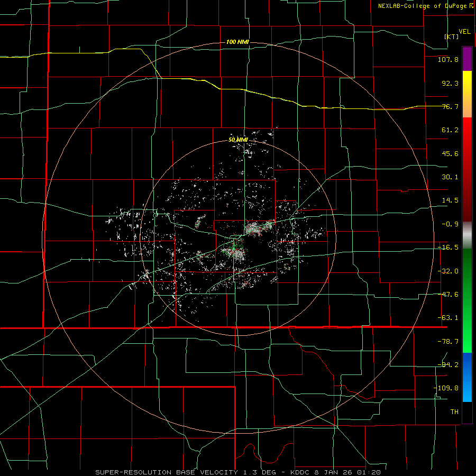Click the -109.8 scale value

[446, 388]
